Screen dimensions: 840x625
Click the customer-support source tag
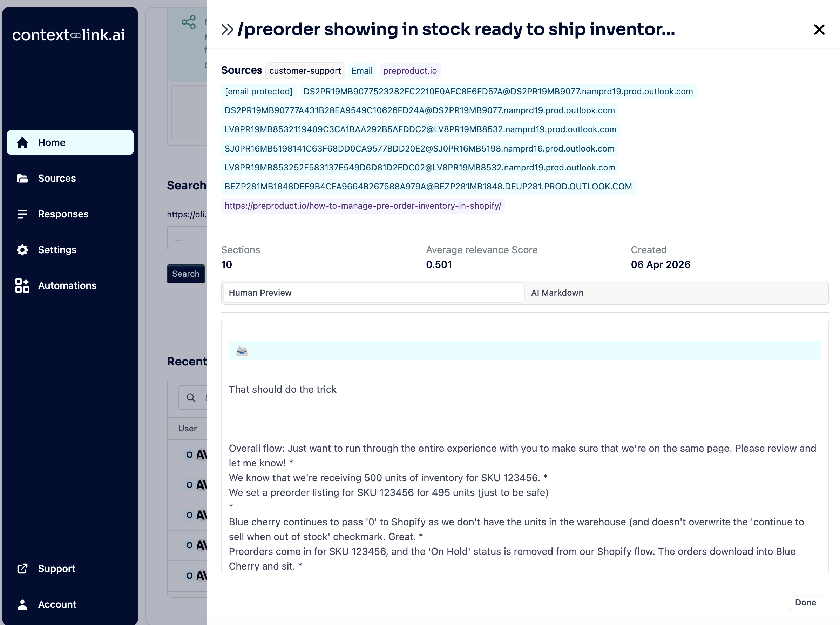(305, 71)
